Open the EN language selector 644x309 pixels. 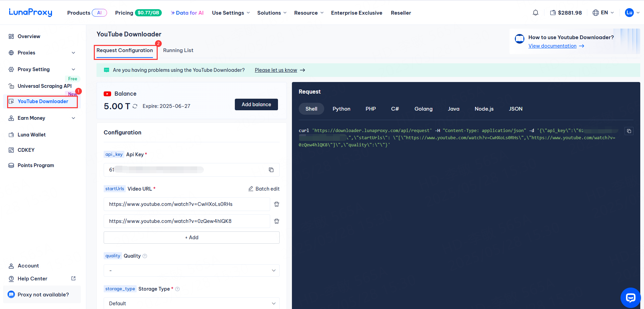603,13
